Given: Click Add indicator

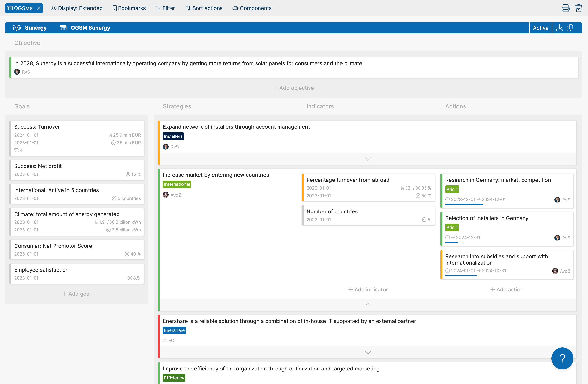Looking at the screenshot, I should (x=368, y=289).
